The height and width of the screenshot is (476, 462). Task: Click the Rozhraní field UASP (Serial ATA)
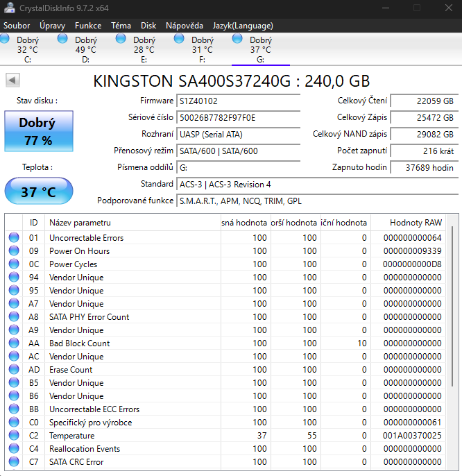[x=239, y=134]
